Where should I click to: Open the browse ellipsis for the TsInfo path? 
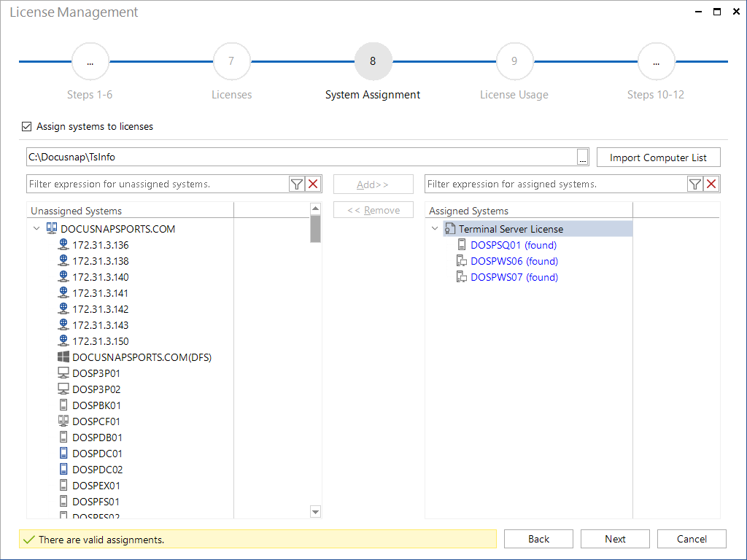(x=583, y=157)
